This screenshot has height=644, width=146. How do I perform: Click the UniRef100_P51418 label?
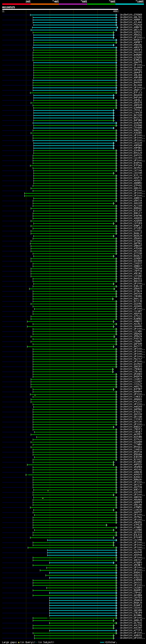[x=131, y=25]
